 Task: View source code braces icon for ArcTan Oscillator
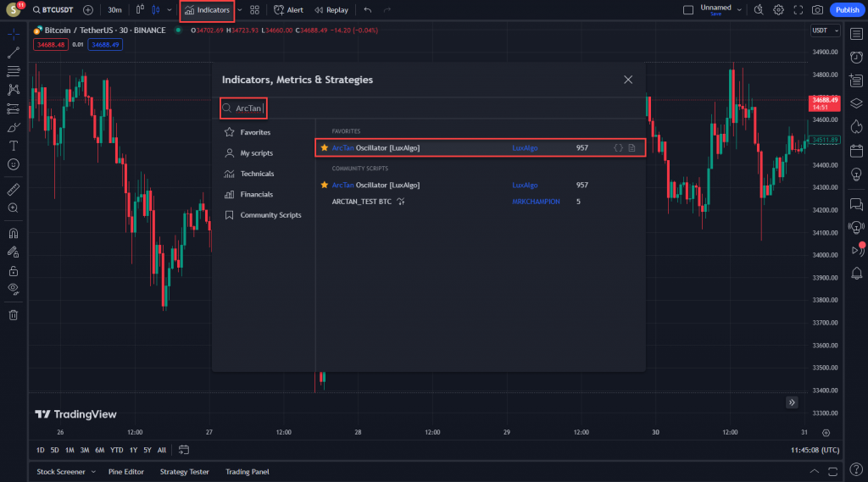point(618,147)
